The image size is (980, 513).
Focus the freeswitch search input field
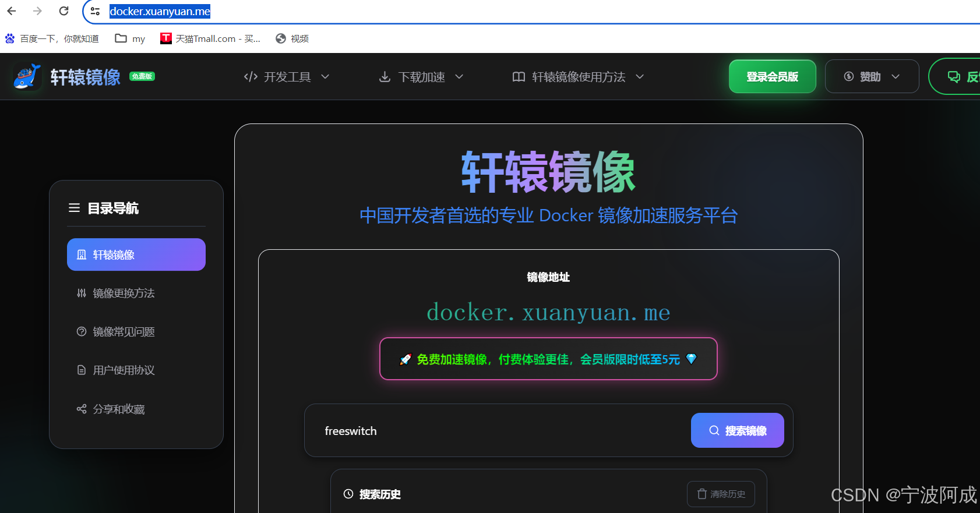(x=501, y=431)
